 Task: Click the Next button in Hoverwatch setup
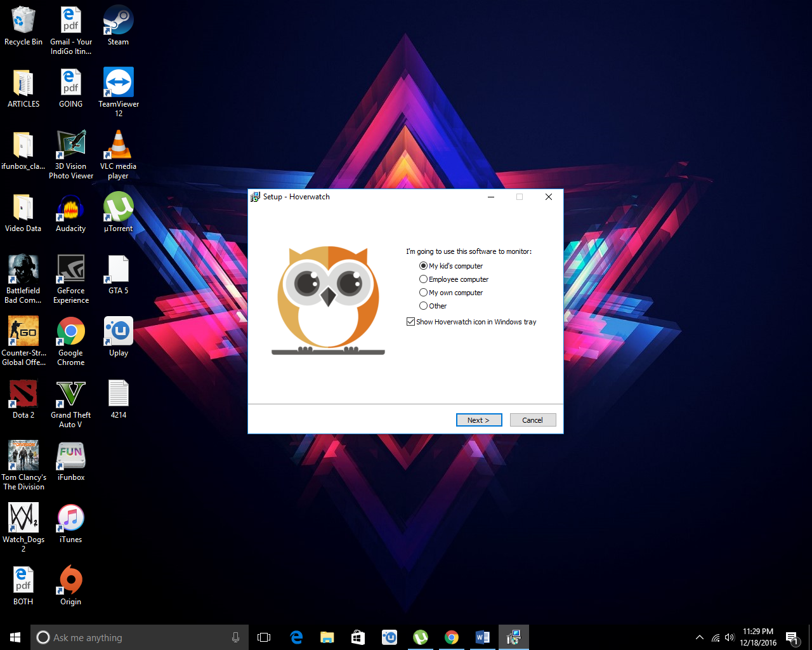[479, 420]
